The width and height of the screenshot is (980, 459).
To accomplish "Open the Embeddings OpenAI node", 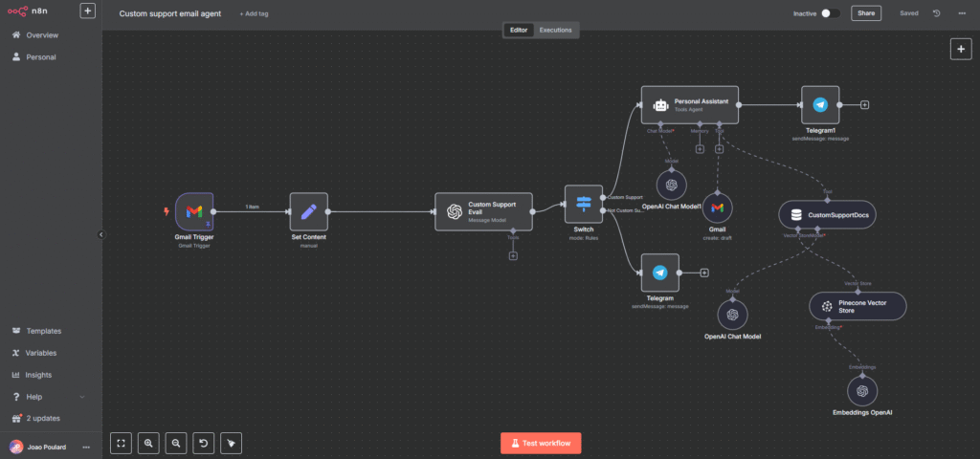I will click(862, 390).
